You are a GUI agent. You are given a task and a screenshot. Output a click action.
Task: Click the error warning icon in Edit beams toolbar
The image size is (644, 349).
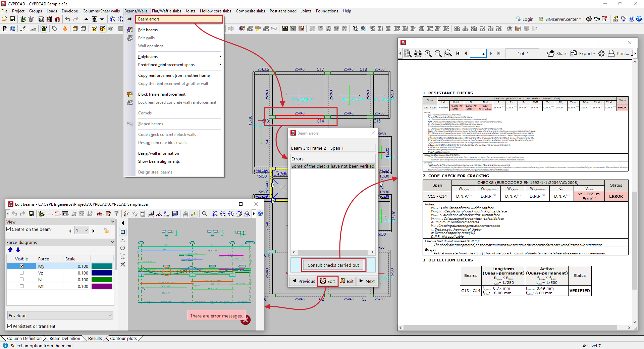click(194, 214)
